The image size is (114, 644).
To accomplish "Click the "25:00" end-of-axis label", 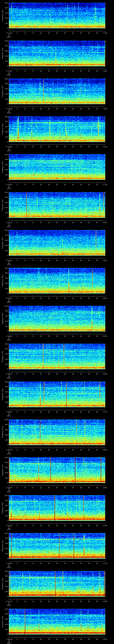I will pyautogui.click(x=105, y=336).
